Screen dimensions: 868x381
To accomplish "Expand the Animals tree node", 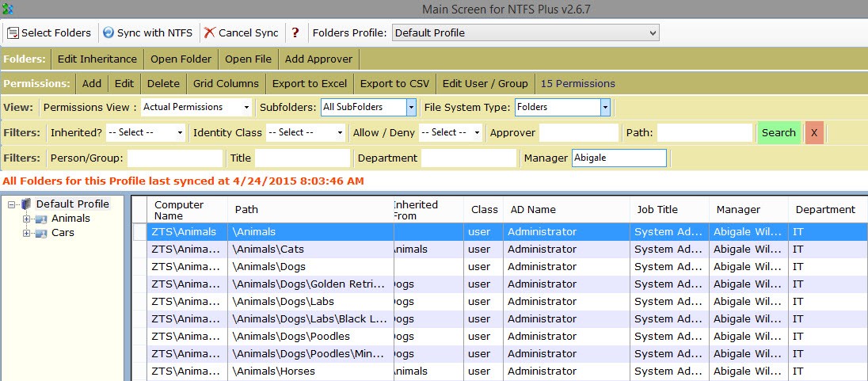I will click(26, 219).
